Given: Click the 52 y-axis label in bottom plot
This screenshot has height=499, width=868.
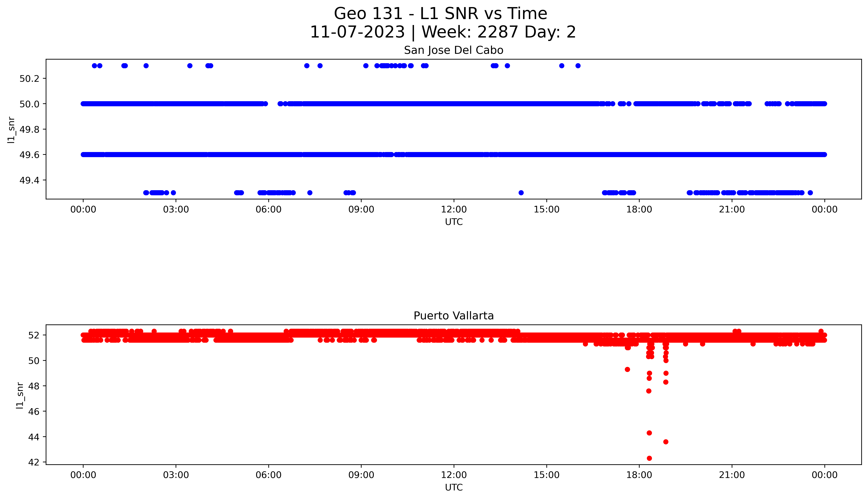Looking at the screenshot, I should [x=34, y=335].
